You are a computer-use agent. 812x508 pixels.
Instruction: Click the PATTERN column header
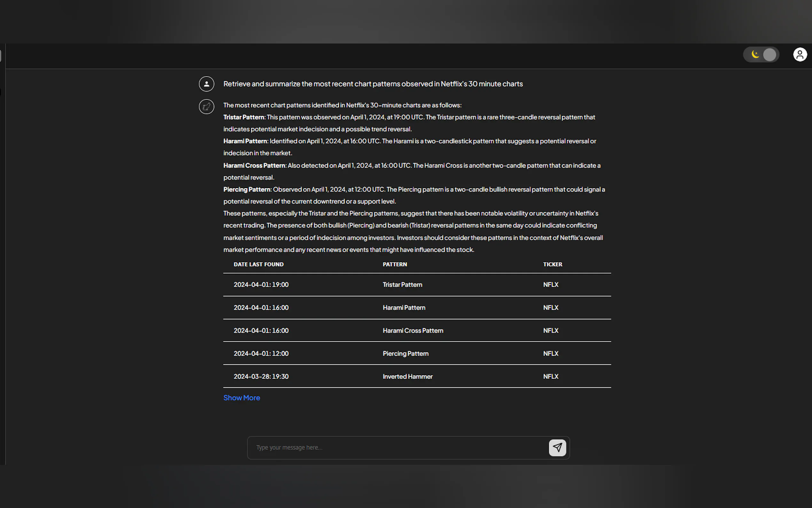[395, 265]
